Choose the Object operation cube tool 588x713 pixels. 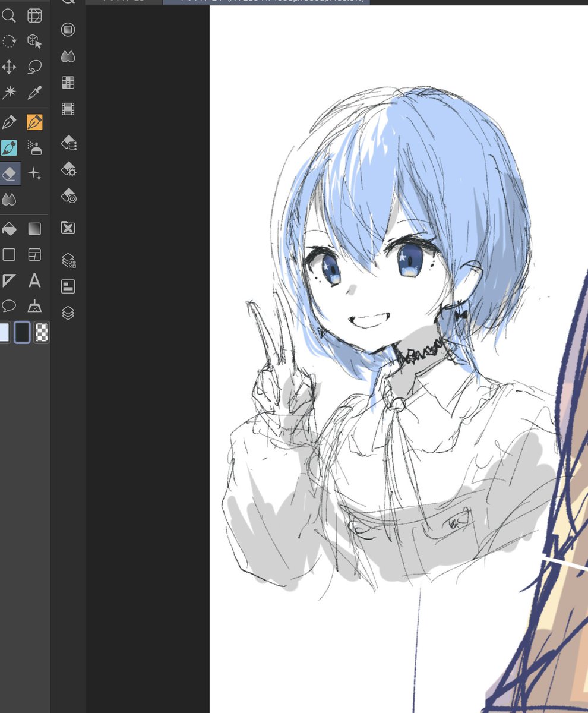pos(34,41)
